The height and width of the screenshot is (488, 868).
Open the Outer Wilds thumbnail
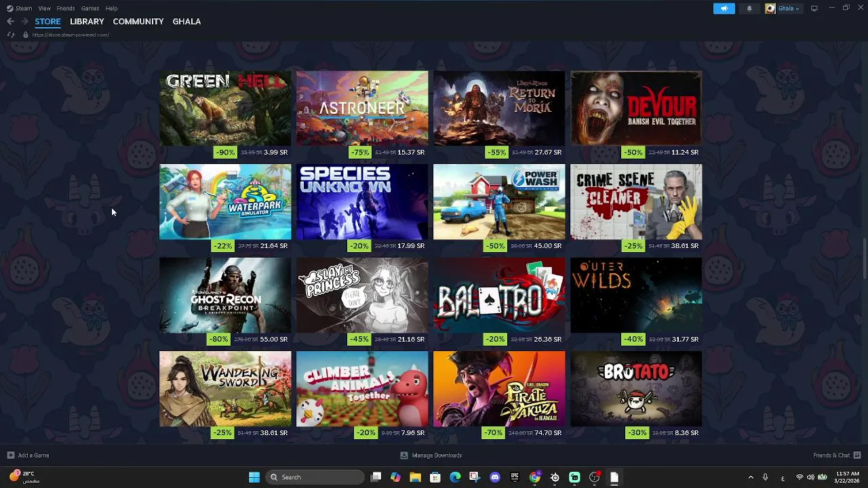point(636,296)
